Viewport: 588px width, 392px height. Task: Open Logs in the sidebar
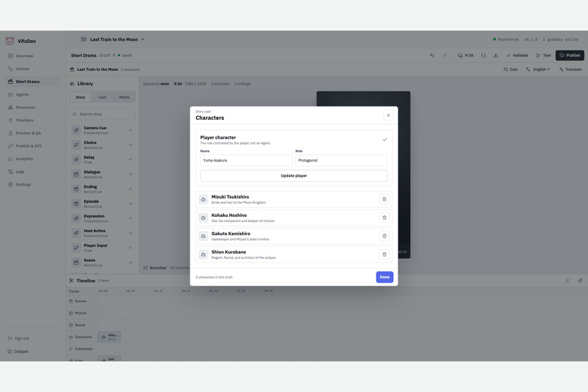[x=33, y=172]
